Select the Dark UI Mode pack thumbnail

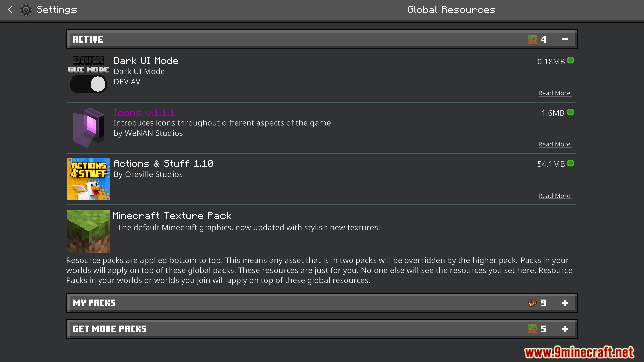coord(89,74)
